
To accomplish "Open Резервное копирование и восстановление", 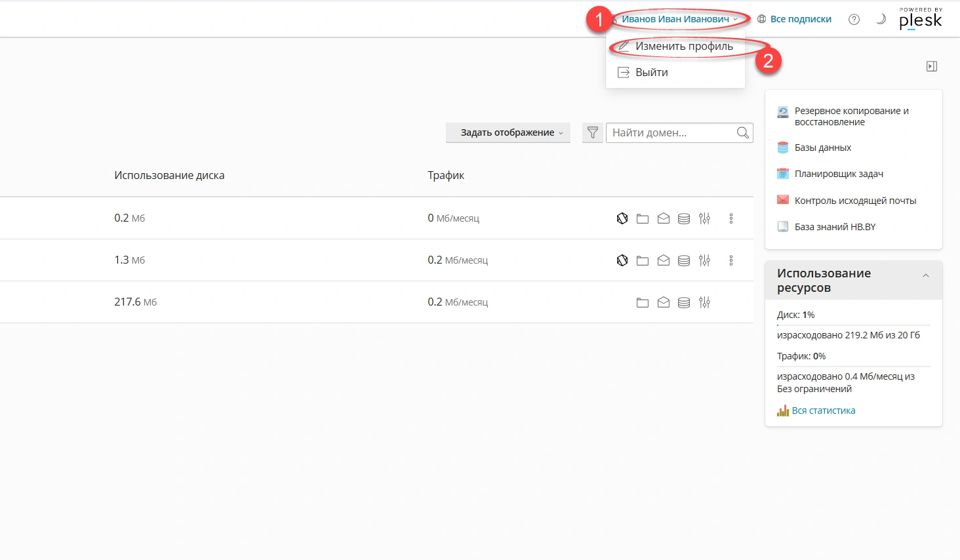I will pos(851,117).
